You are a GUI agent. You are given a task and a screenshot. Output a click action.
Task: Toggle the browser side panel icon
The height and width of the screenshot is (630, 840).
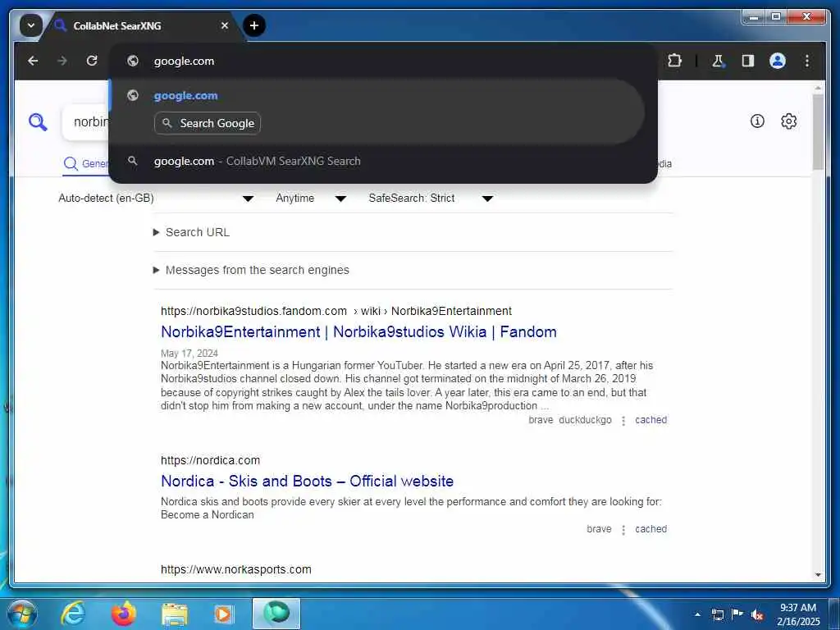748,61
